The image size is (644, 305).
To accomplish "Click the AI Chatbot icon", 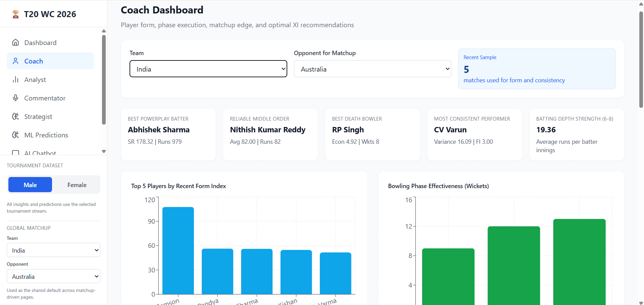I will pos(15,153).
